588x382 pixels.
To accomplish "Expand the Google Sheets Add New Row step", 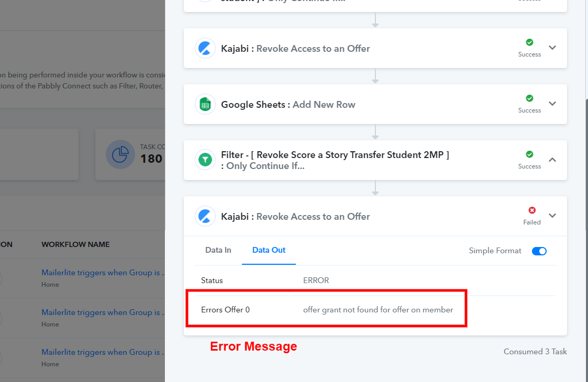I will (552, 104).
